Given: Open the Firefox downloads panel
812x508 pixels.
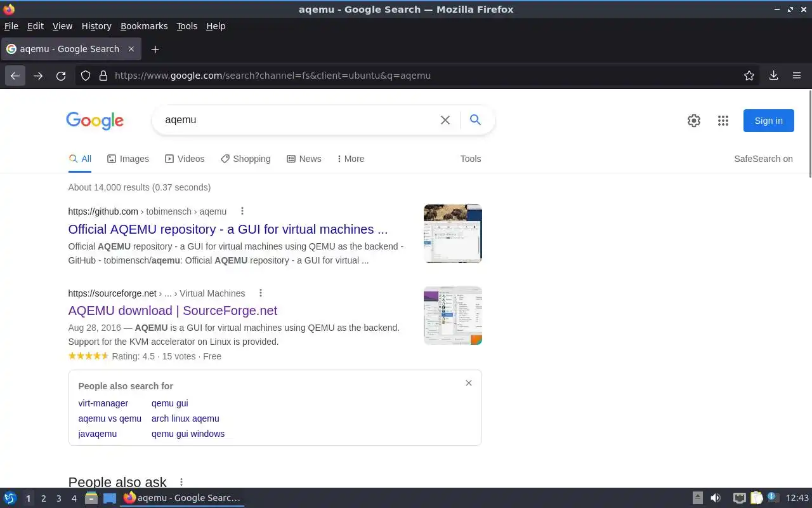Looking at the screenshot, I should coord(773,76).
